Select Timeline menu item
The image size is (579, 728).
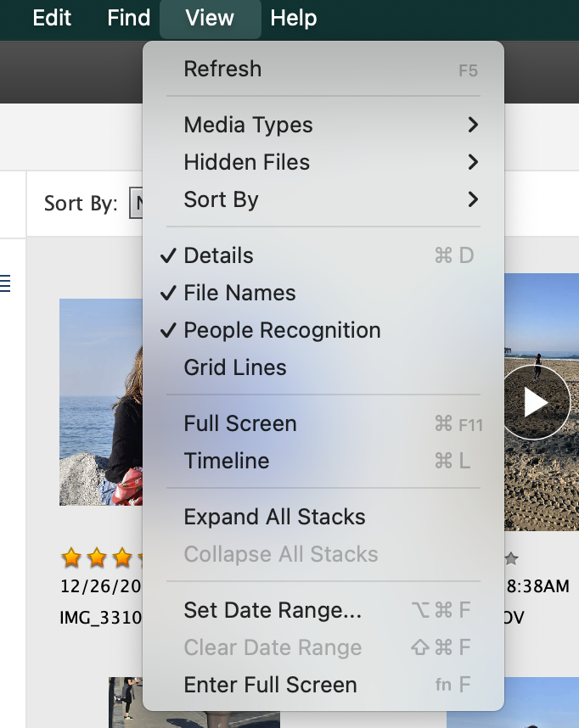pos(227,461)
